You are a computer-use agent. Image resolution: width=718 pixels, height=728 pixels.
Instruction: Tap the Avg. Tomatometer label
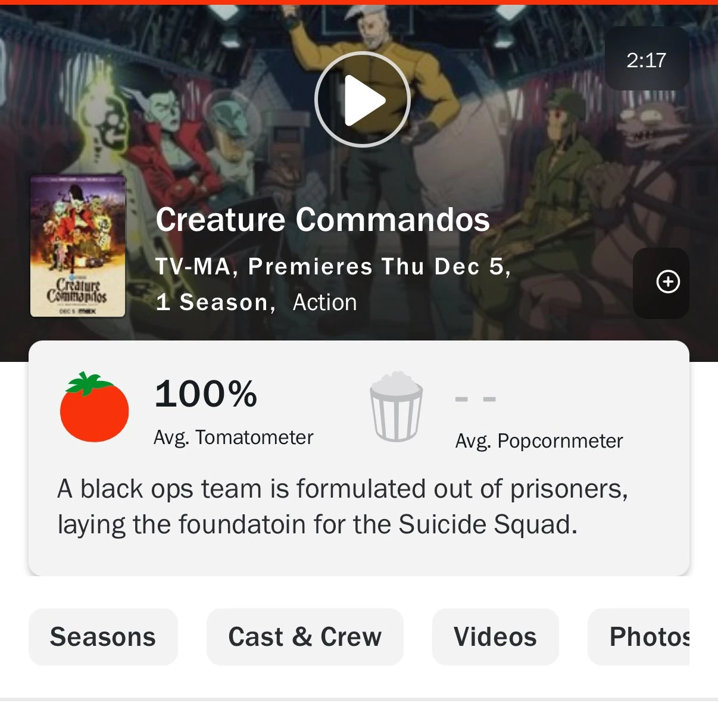(x=233, y=437)
